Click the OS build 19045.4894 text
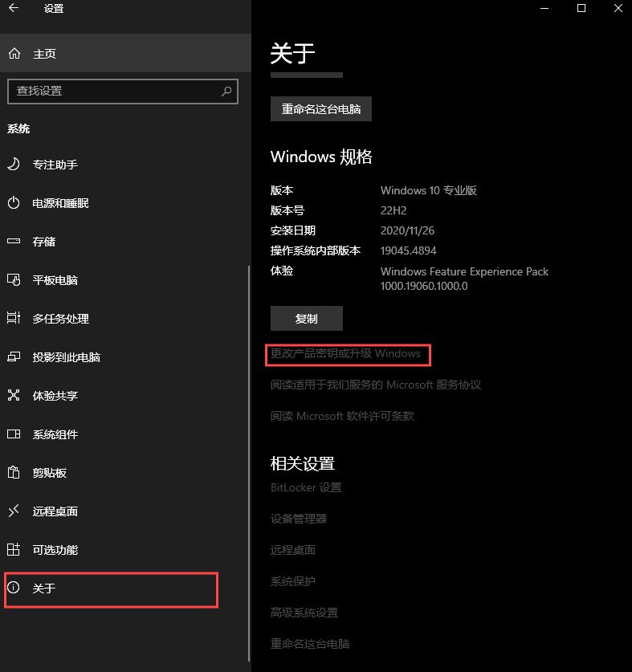 (x=409, y=250)
